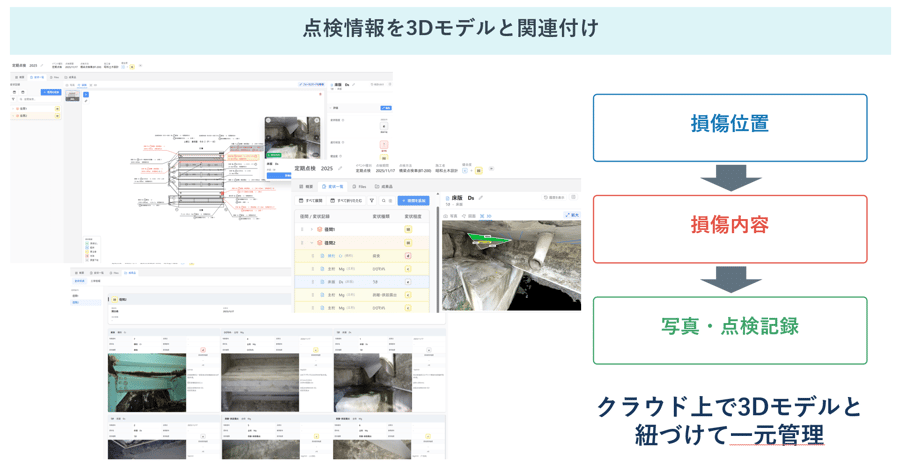Click pencil icon next to 床版 Ds detail title

[481, 198]
